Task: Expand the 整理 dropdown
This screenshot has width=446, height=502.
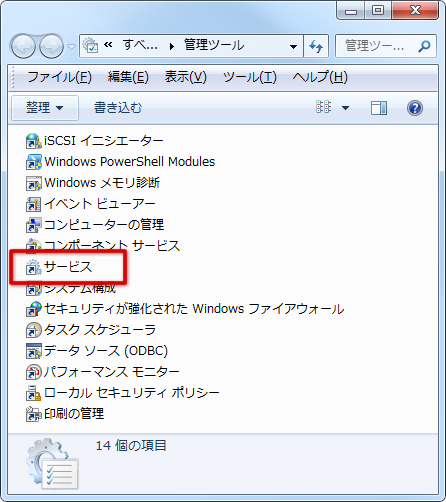Action: (x=45, y=108)
